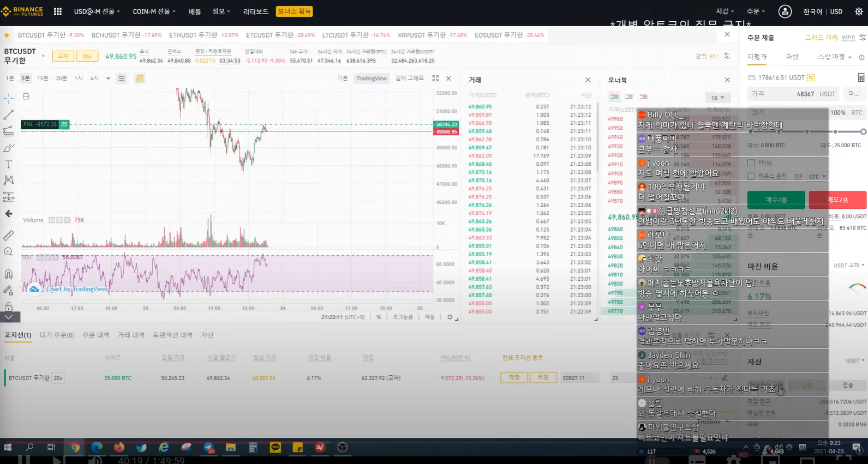
Task: Select the crosshair cursor tool
Action: (x=9, y=99)
